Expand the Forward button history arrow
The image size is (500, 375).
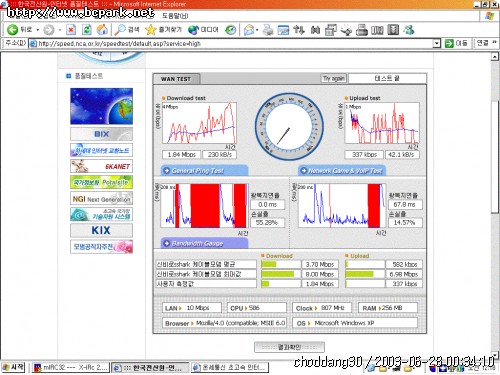coord(60,30)
